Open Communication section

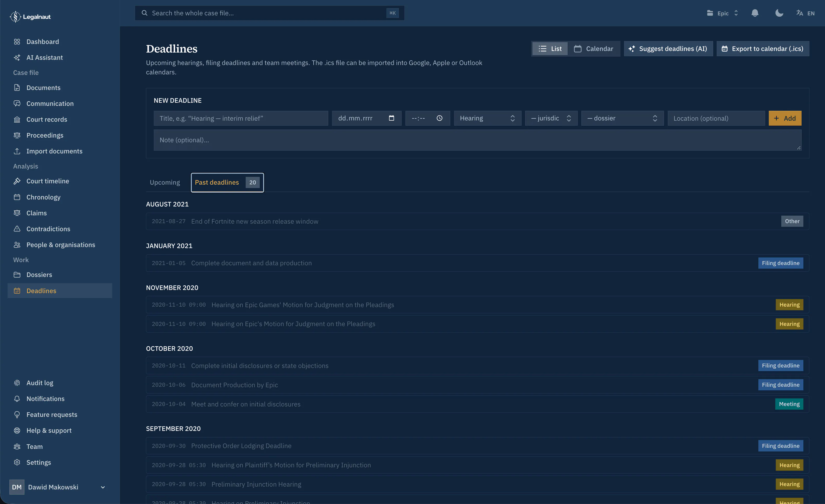click(x=60, y=104)
